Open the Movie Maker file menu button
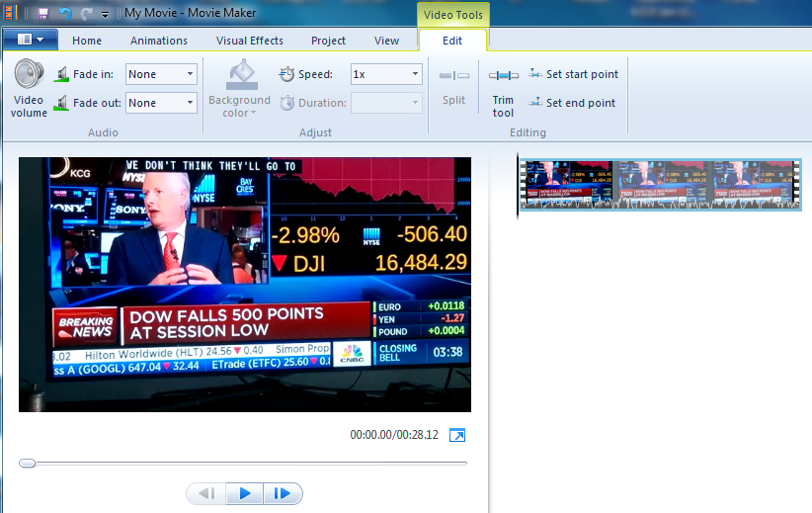The width and height of the screenshot is (812, 513). [30, 40]
